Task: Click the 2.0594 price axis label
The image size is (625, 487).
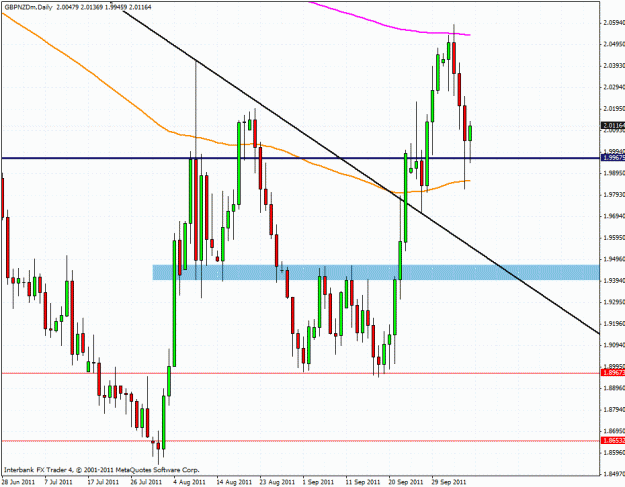Action: 613,22
